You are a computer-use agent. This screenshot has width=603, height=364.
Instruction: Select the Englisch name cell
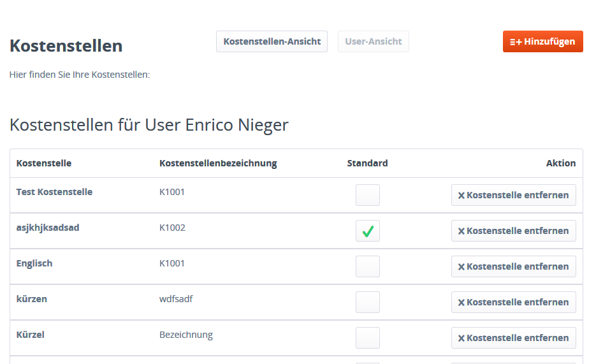coord(34,263)
